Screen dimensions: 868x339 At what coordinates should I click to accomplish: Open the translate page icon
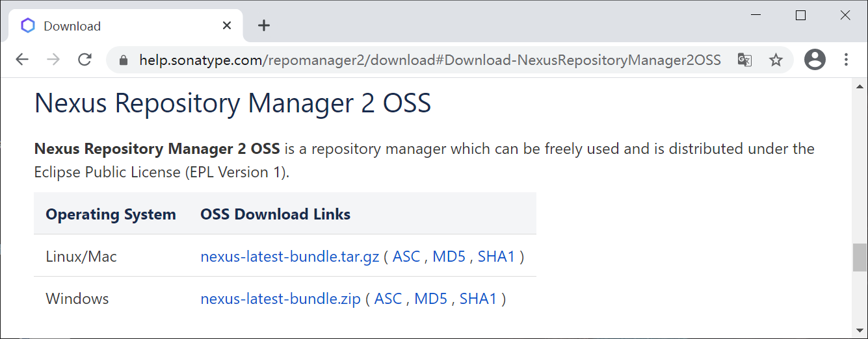(744, 60)
